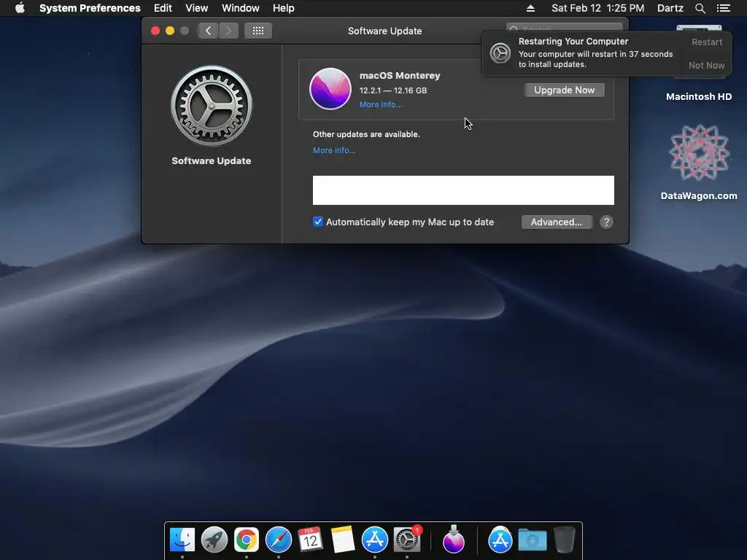The height and width of the screenshot is (560, 747).
Task: Click the date and time in menu bar
Action: (x=598, y=8)
